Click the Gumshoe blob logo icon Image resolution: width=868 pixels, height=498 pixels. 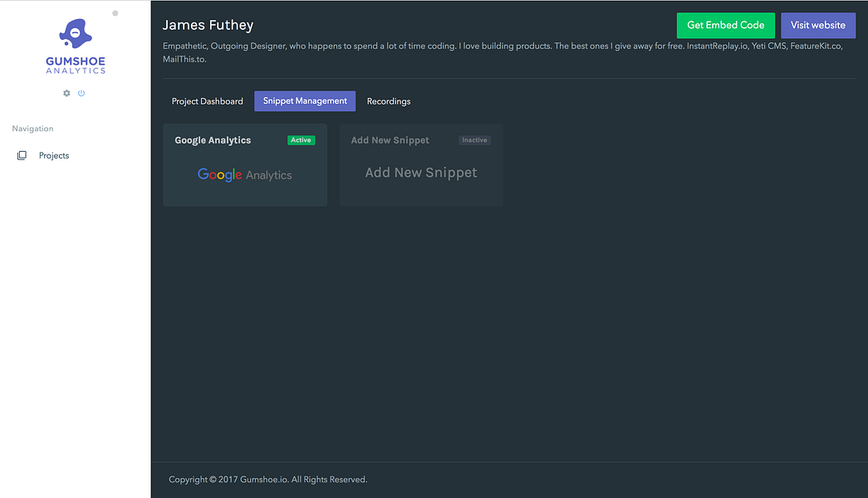(x=75, y=34)
